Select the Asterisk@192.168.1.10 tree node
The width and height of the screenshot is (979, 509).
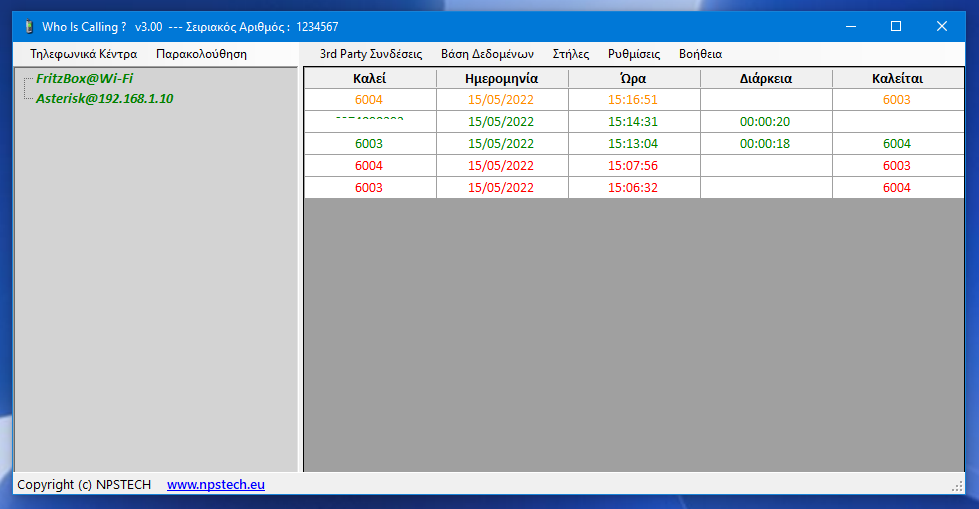[x=104, y=99]
